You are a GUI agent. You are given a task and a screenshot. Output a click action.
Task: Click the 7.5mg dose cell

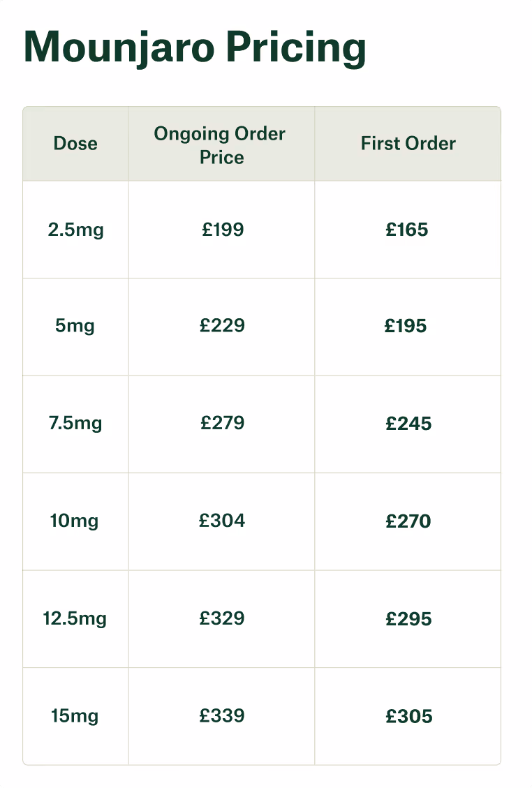tap(75, 424)
